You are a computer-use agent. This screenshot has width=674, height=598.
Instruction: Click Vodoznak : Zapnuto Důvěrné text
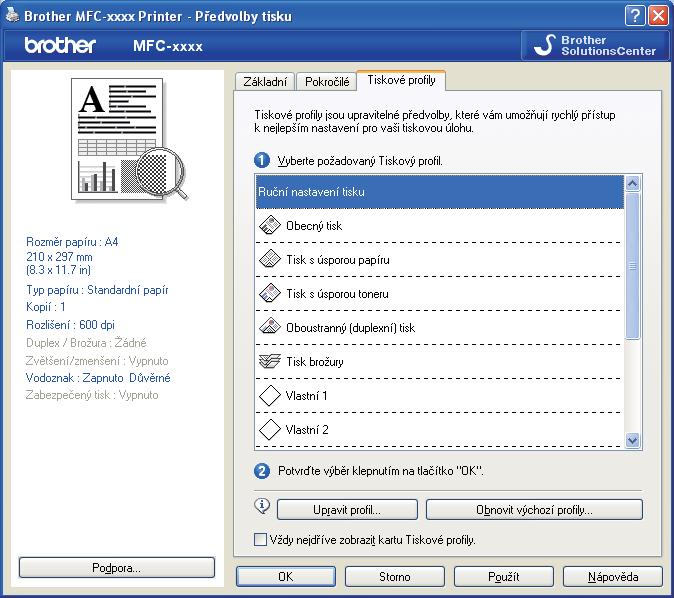click(x=98, y=377)
